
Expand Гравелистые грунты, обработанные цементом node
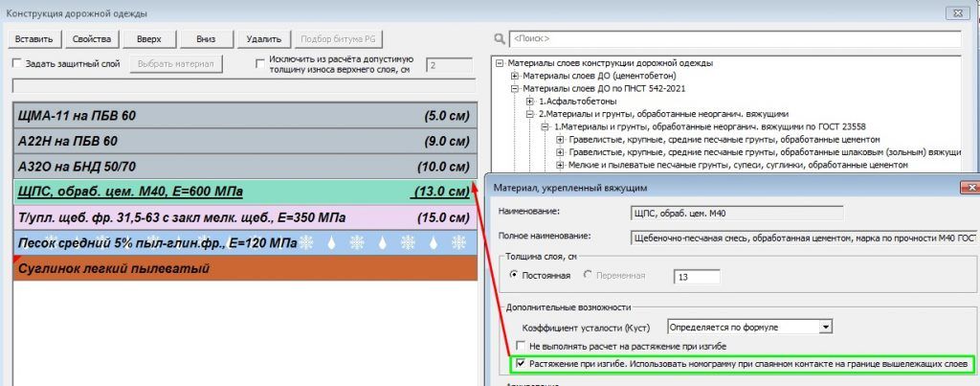tap(560, 140)
